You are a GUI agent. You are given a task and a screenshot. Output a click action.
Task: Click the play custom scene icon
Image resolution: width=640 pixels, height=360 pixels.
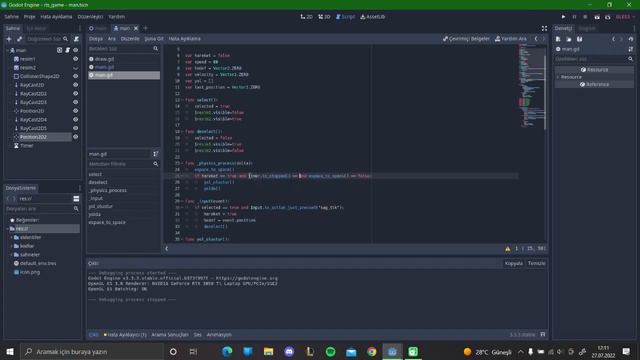(607, 17)
